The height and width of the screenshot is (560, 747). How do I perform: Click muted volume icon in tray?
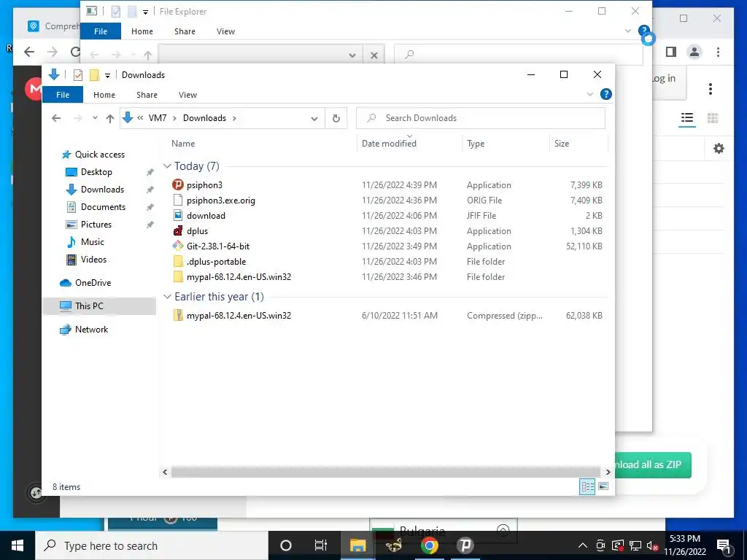click(x=651, y=545)
